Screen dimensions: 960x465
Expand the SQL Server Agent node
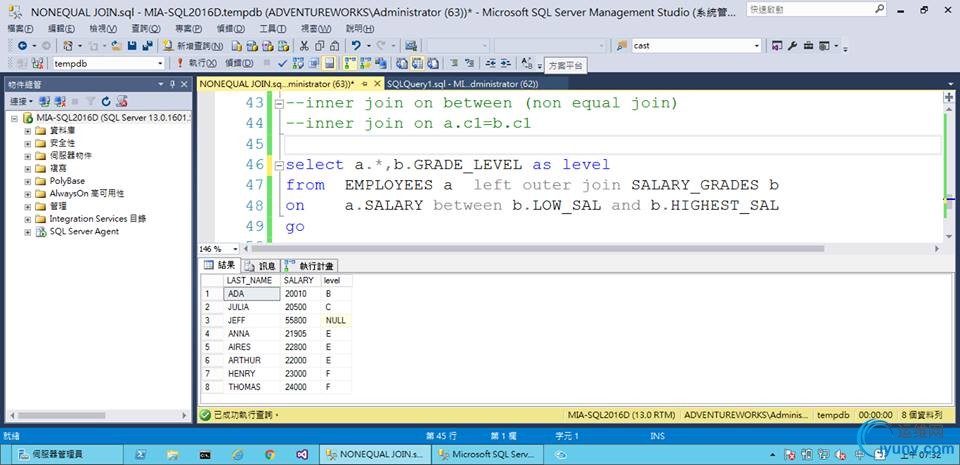[x=28, y=231]
